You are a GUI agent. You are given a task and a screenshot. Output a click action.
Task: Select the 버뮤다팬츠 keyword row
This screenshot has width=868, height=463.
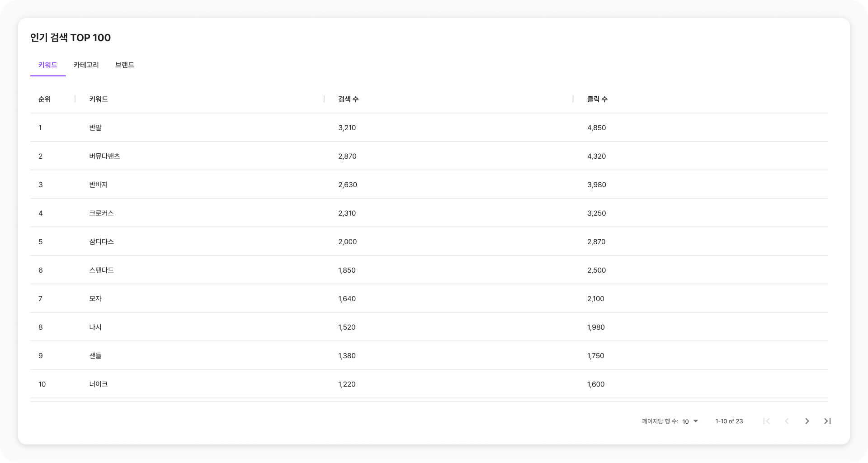coord(104,156)
